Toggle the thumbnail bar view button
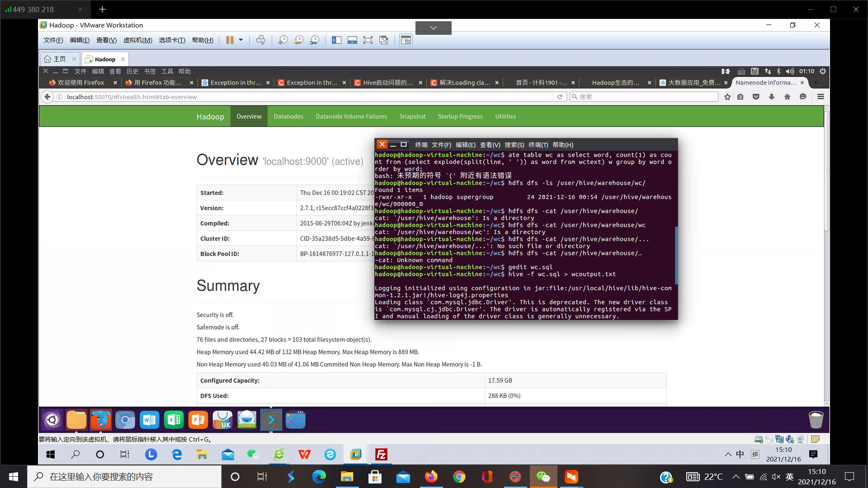868x488 pixels. coord(352,40)
